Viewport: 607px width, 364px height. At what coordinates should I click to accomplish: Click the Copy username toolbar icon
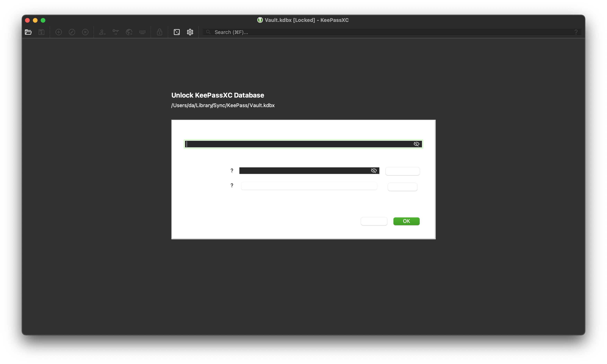(102, 32)
